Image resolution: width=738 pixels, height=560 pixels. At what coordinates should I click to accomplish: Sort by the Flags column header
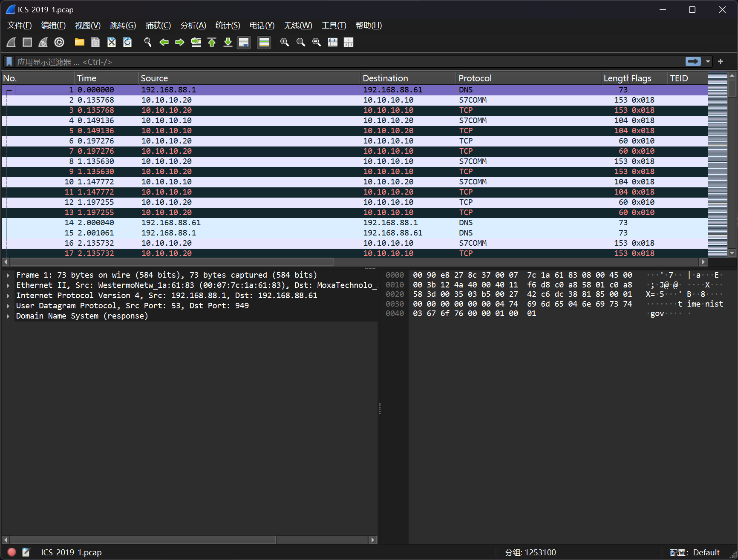pos(648,78)
